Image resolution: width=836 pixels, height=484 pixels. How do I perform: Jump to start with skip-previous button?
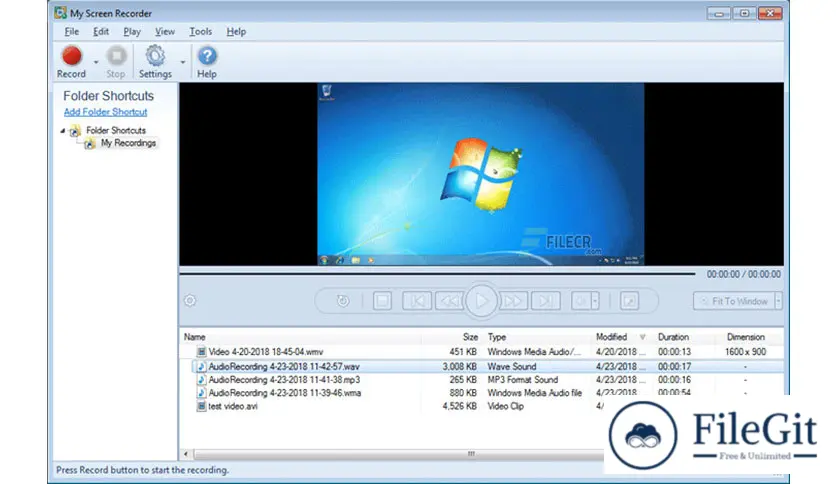(x=417, y=301)
